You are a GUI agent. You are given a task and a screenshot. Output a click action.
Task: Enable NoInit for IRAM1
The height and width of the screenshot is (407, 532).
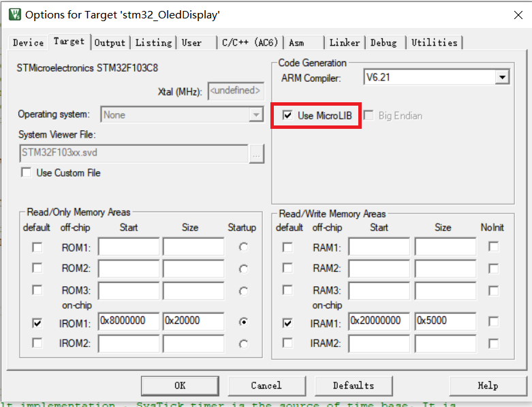pyautogui.click(x=494, y=322)
